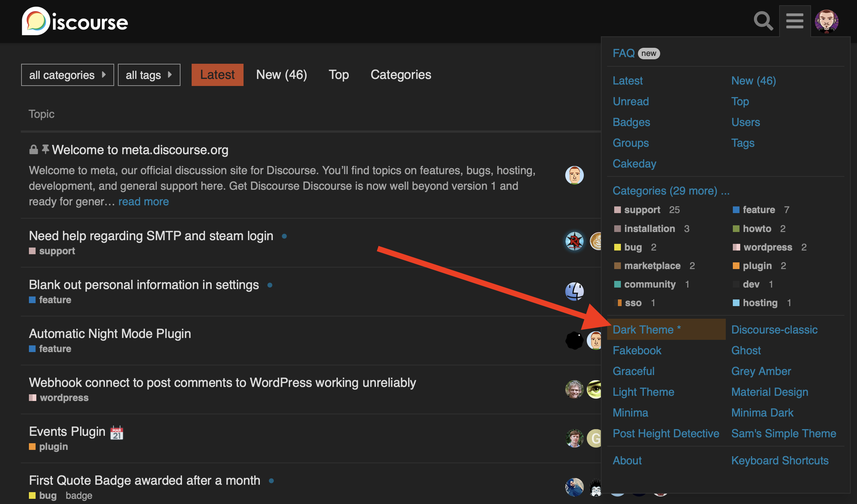The width and height of the screenshot is (857, 504).
Task: Open feature category in menu
Action: [x=759, y=210]
